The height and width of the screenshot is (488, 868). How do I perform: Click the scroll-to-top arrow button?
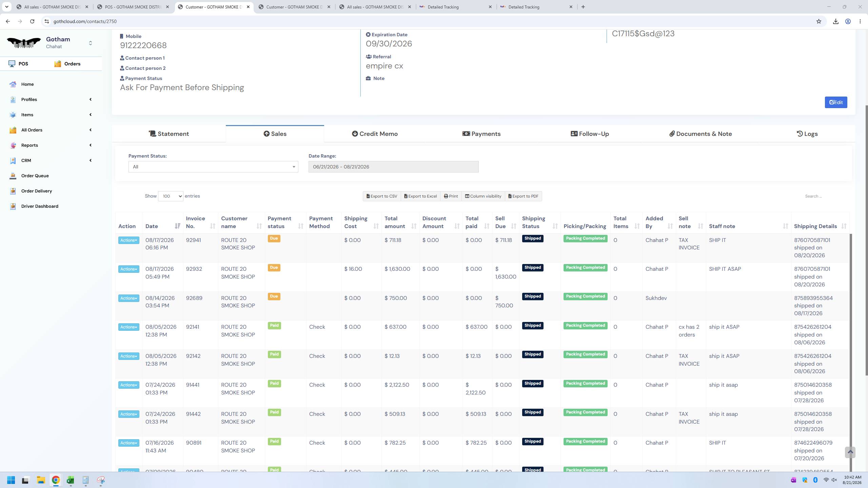click(850, 452)
